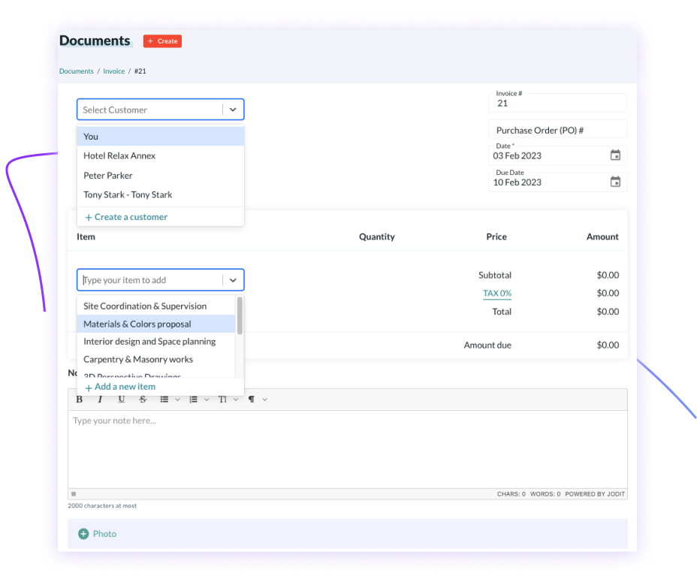The image size is (700, 588).
Task: Apply Strikethrough formatting in the note editor
Action: click(143, 399)
